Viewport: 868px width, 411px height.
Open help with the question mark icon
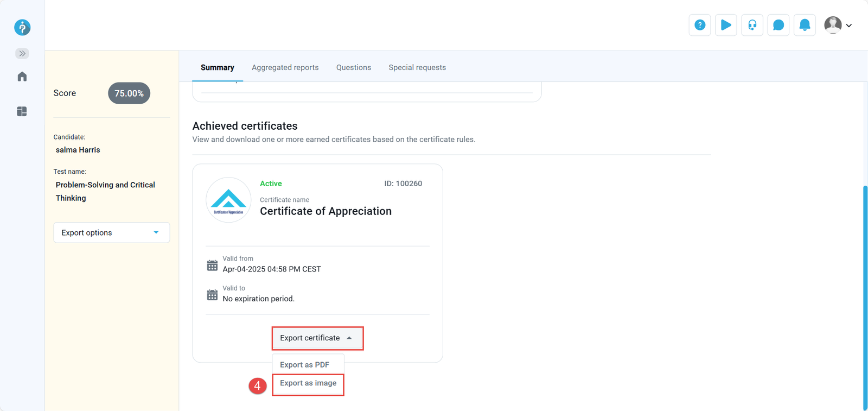[700, 25]
